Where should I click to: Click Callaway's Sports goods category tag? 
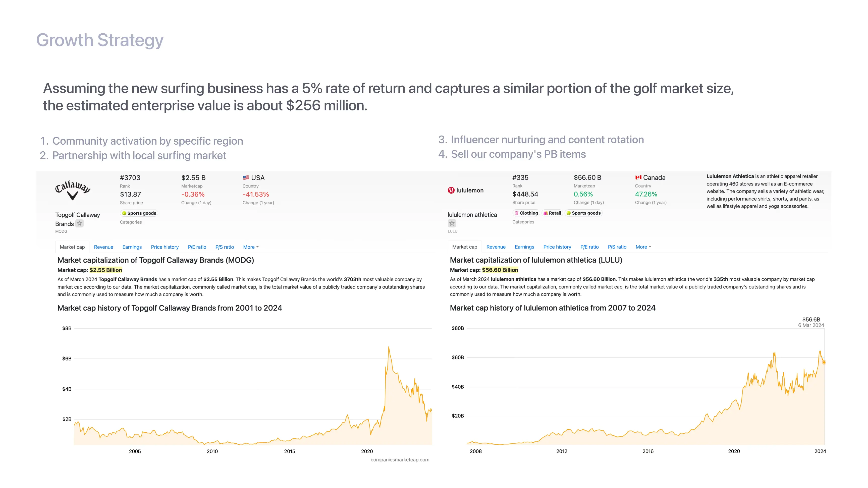pos(139,213)
